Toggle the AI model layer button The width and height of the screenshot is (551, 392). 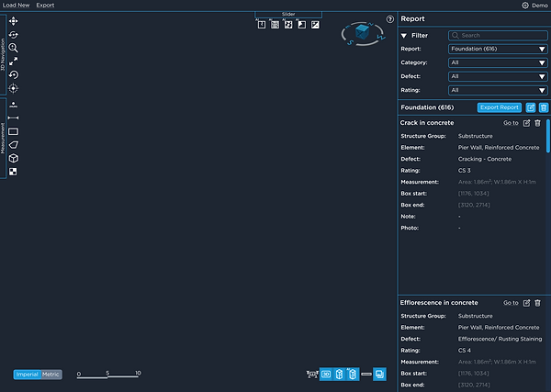(x=353, y=374)
